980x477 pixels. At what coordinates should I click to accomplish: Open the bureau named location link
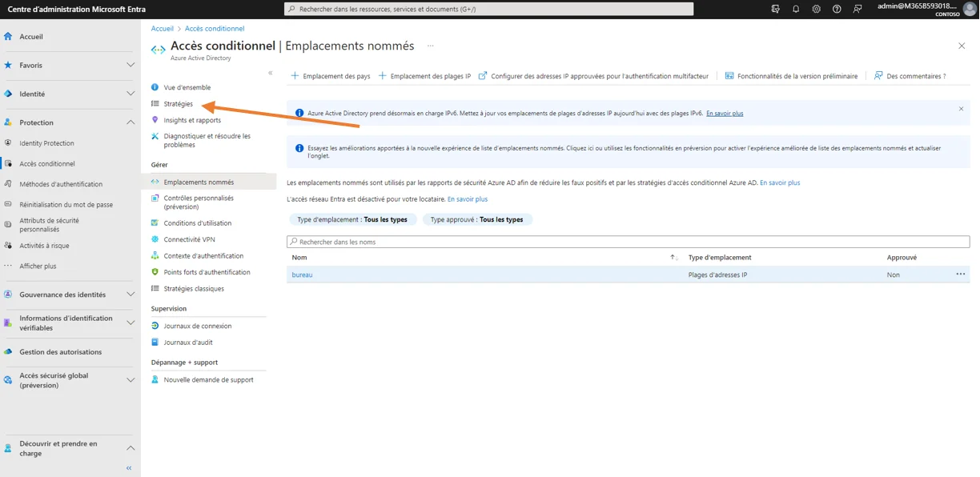[x=302, y=275]
